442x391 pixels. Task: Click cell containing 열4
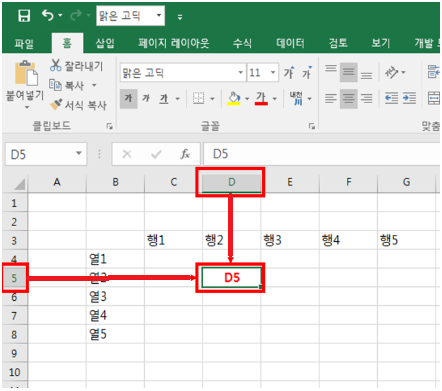(x=115, y=315)
